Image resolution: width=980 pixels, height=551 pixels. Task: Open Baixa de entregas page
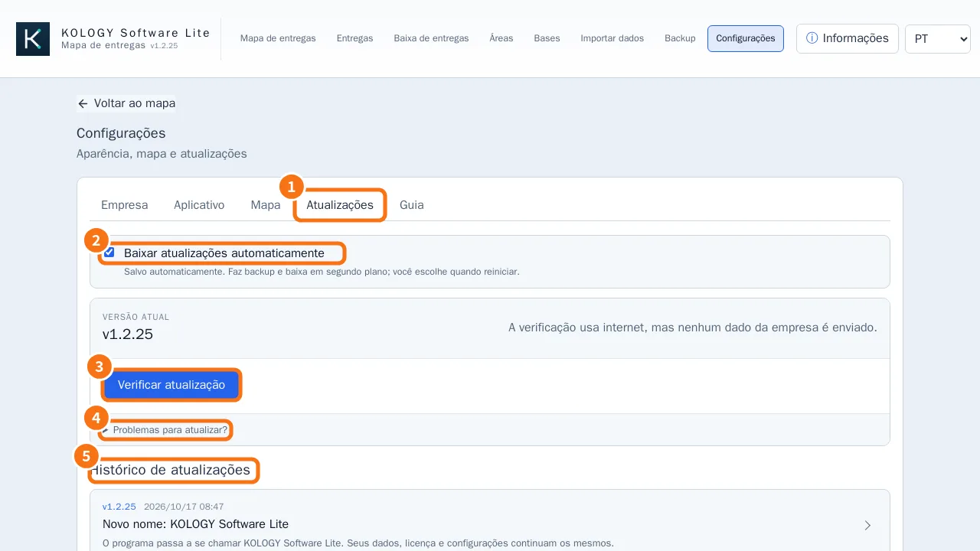pyautogui.click(x=432, y=38)
